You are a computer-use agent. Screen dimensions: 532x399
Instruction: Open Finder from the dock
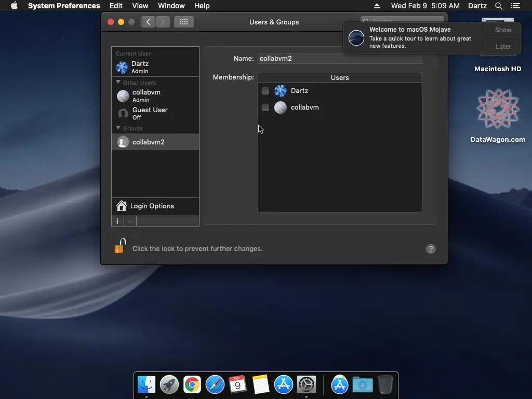pyautogui.click(x=146, y=385)
